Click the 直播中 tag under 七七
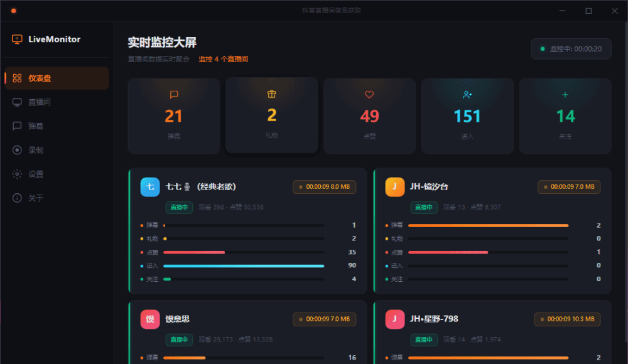This screenshot has height=364, width=628. 179,208
